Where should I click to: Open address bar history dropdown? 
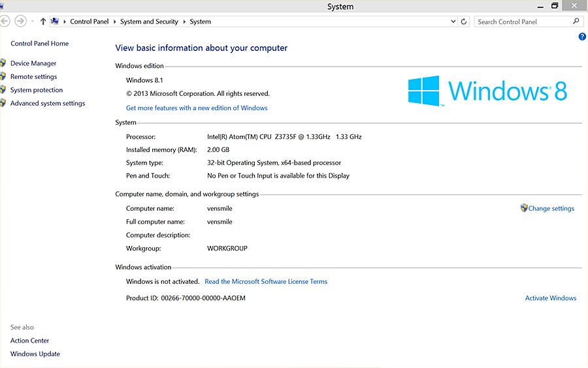(x=453, y=22)
